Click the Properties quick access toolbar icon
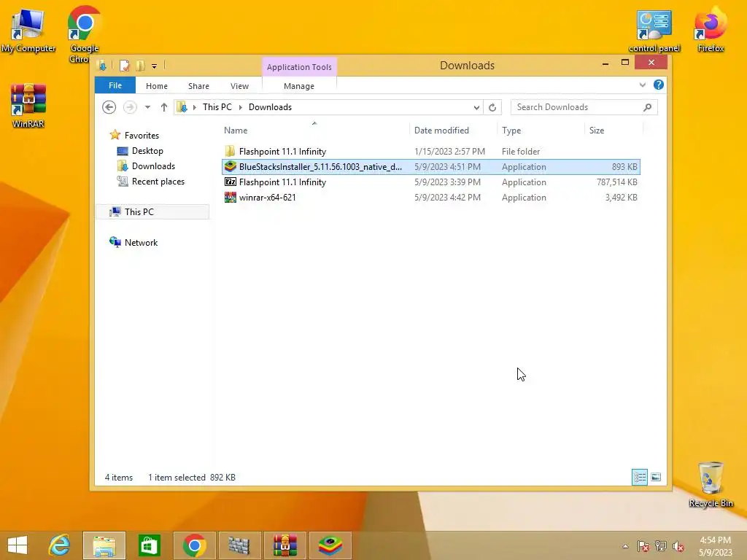Image resolution: width=747 pixels, height=560 pixels. coord(124,66)
